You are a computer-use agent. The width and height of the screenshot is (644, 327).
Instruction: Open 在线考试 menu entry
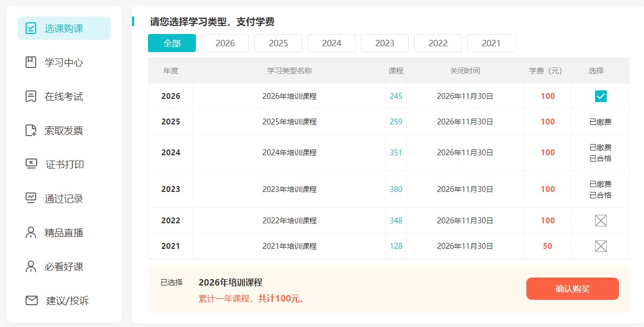click(x=64, y=96)
